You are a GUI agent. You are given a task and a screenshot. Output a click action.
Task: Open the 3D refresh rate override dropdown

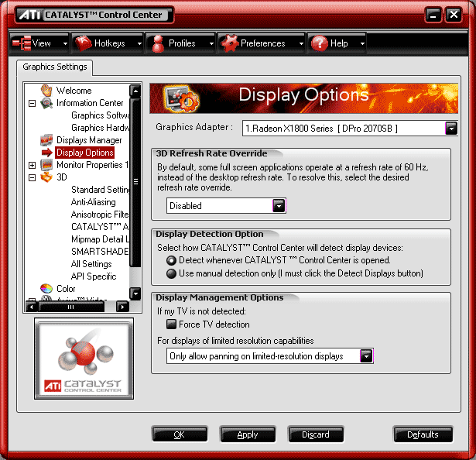[x=279, y=206]
